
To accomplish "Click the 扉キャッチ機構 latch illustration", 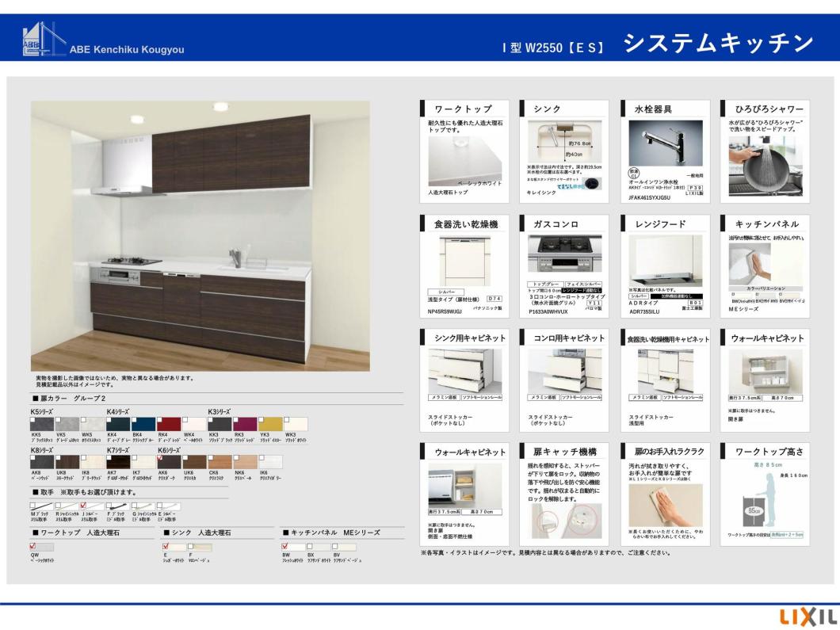I will pos(565,521).
